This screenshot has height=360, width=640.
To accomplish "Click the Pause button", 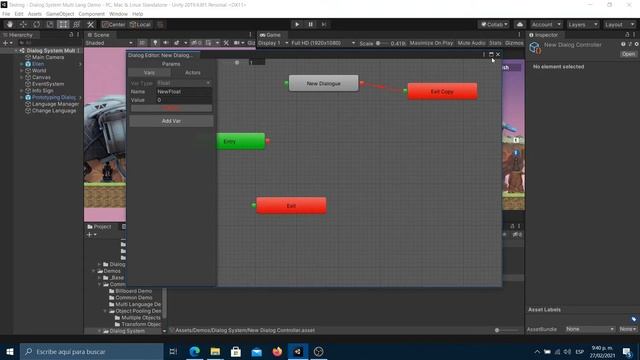I will click(310, 24).
